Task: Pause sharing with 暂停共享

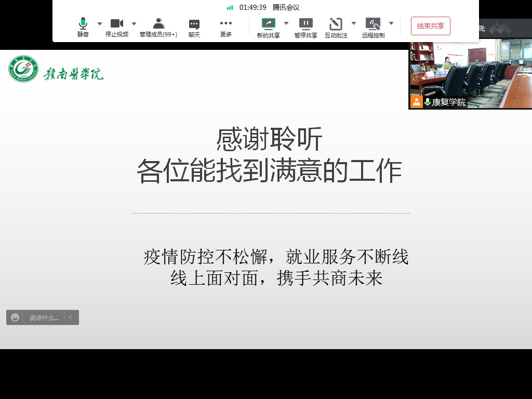Action: (x=306, y=27)
